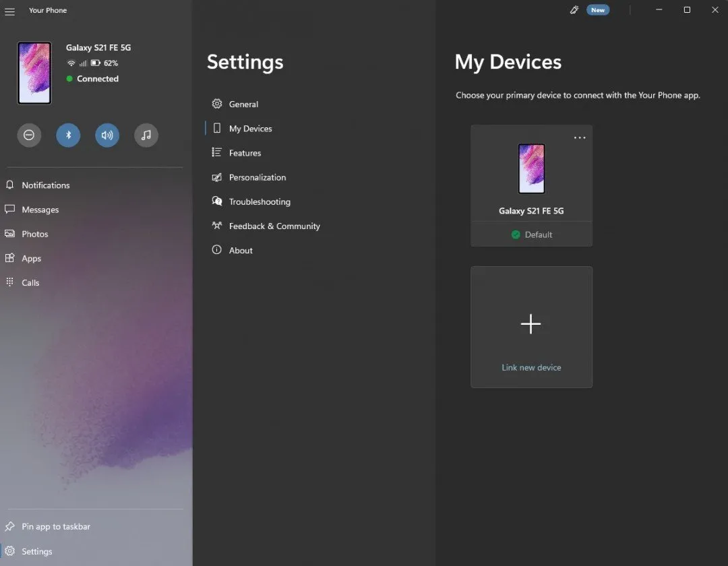Open the Notifications bell section
Screen dimensions: 728x566
tap(45, 185)
